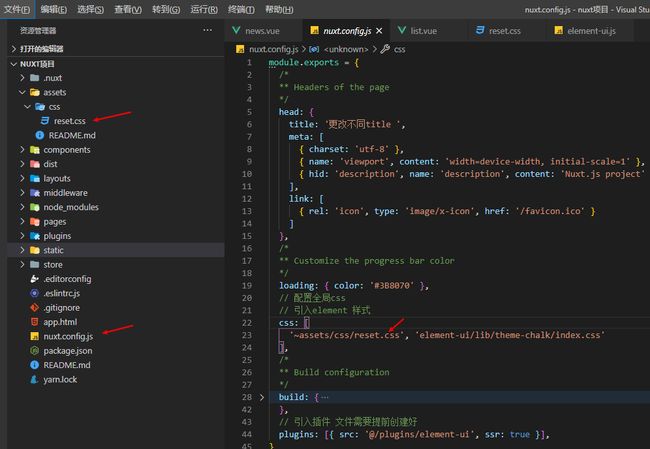The height and width of the screenshot is (449, 650).
Task: Click the dist folder icon
Action: click(x=35, y=164)
